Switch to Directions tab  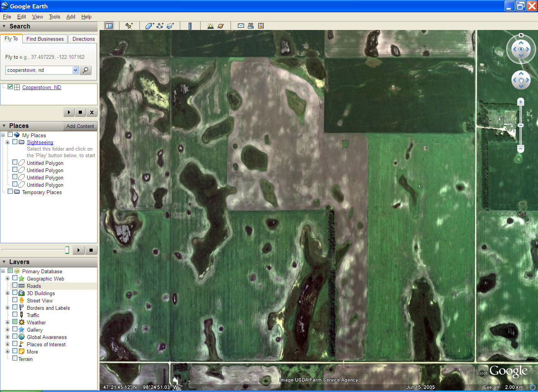(83, 39)
